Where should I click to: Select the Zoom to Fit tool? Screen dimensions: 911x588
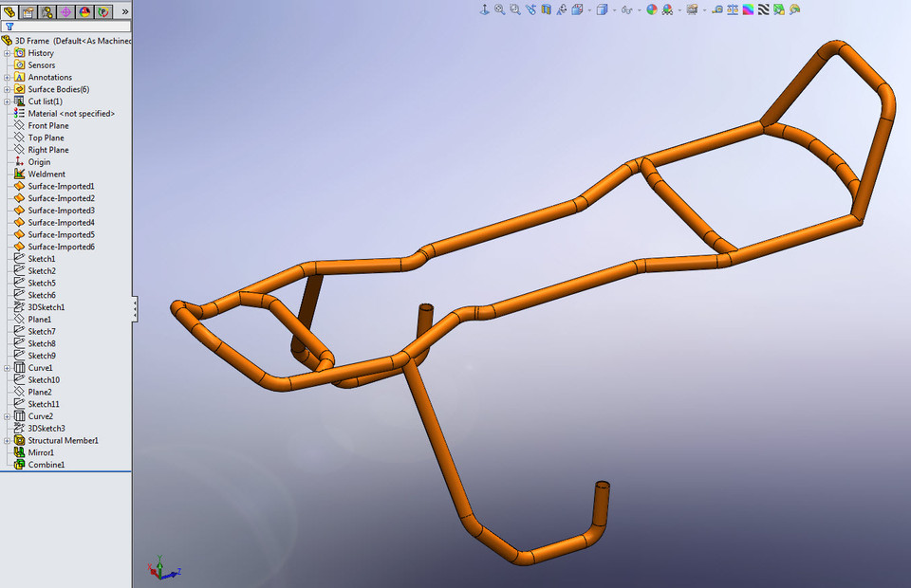500,8
